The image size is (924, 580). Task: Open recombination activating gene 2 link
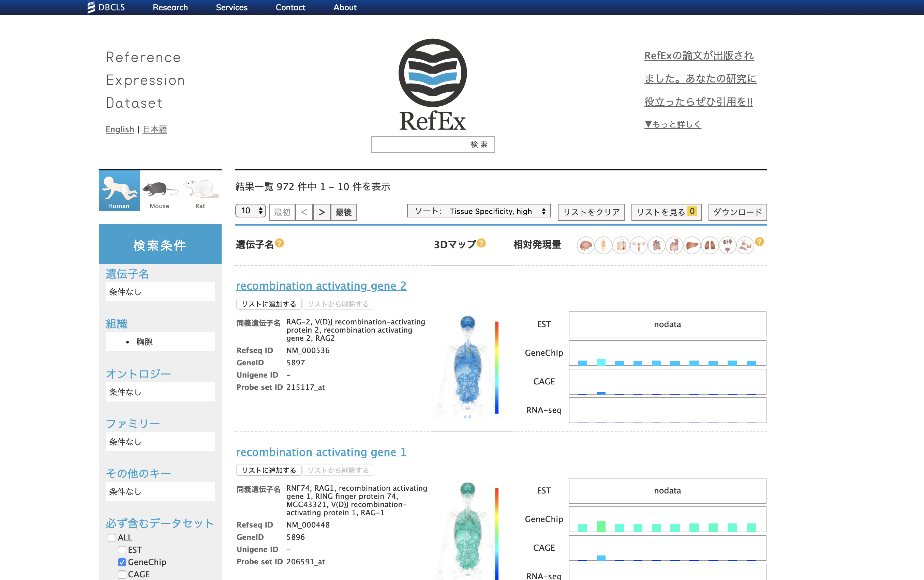(321, 285)
